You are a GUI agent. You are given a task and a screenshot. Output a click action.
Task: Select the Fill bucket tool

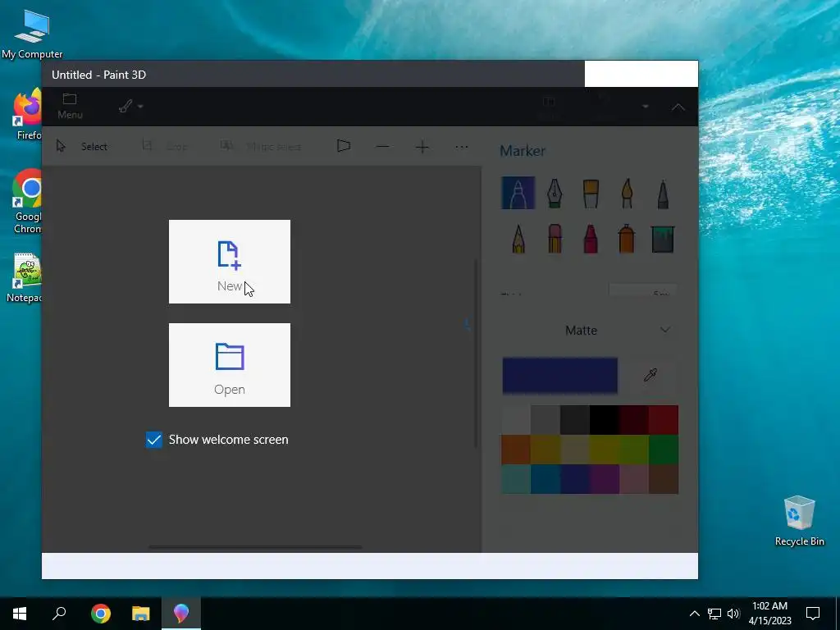[x=663, y=239]
